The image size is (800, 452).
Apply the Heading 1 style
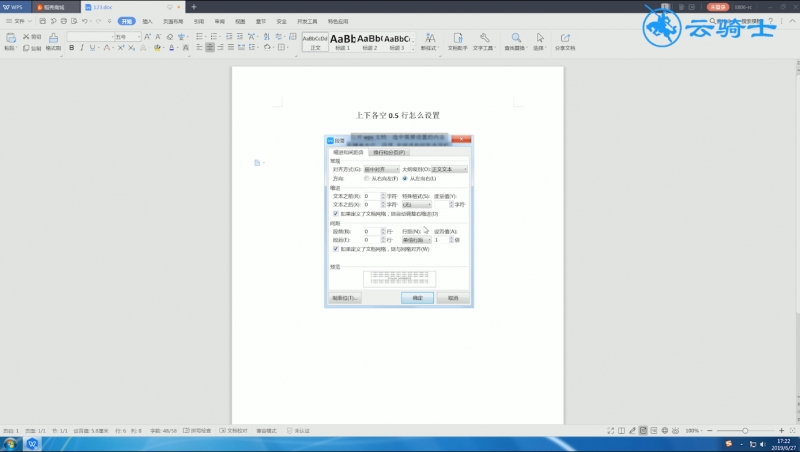tap(342, 41)
